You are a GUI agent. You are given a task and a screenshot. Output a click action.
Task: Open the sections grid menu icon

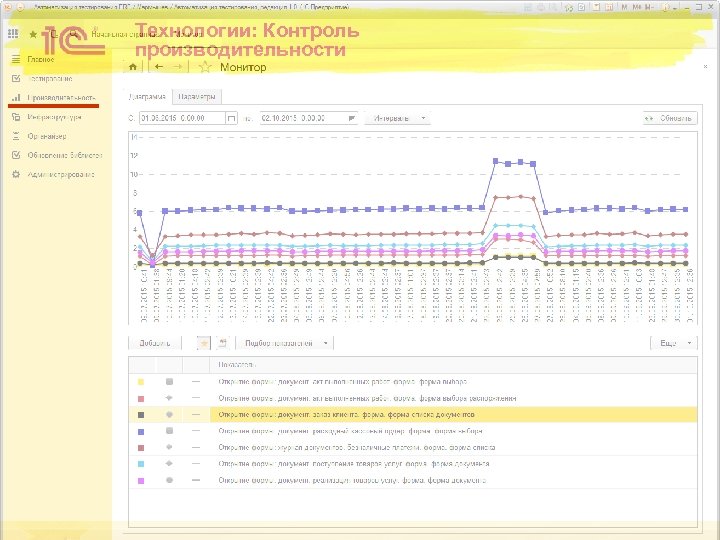pos(13,34)
